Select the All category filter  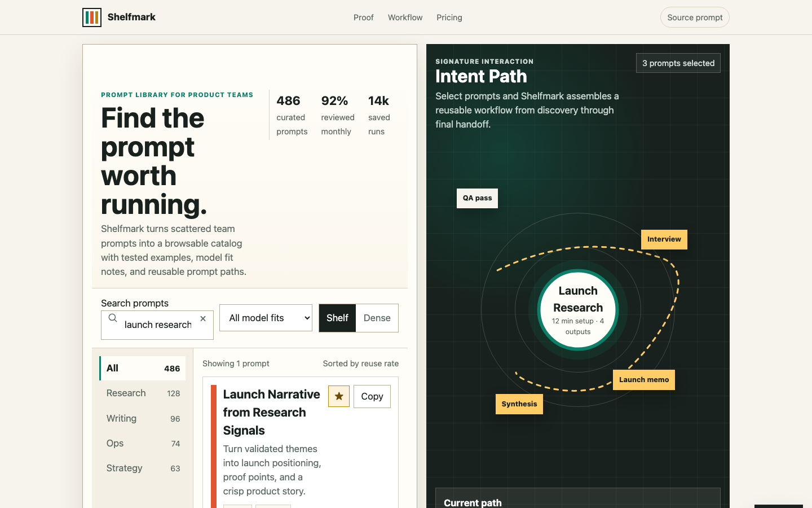pyautogui.click(x=143, y=368)
